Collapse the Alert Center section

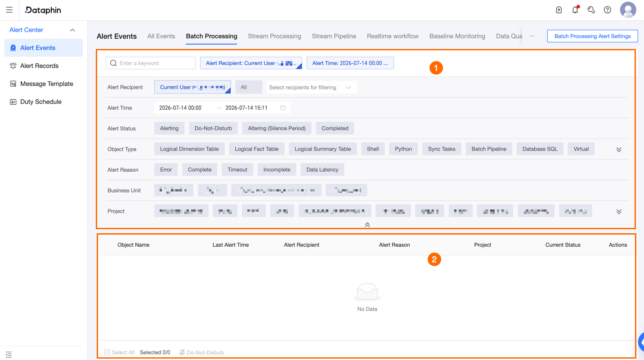(72, 30)
